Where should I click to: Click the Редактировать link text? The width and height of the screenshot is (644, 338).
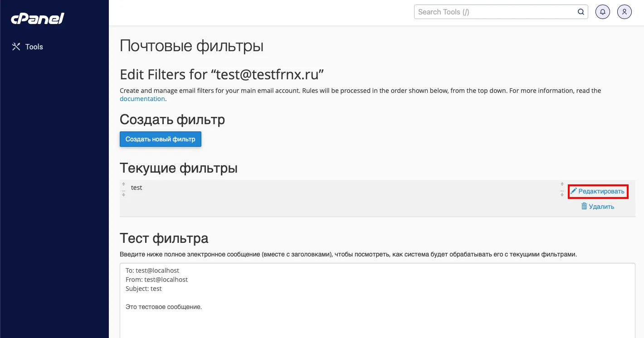[x=601, y=192]
